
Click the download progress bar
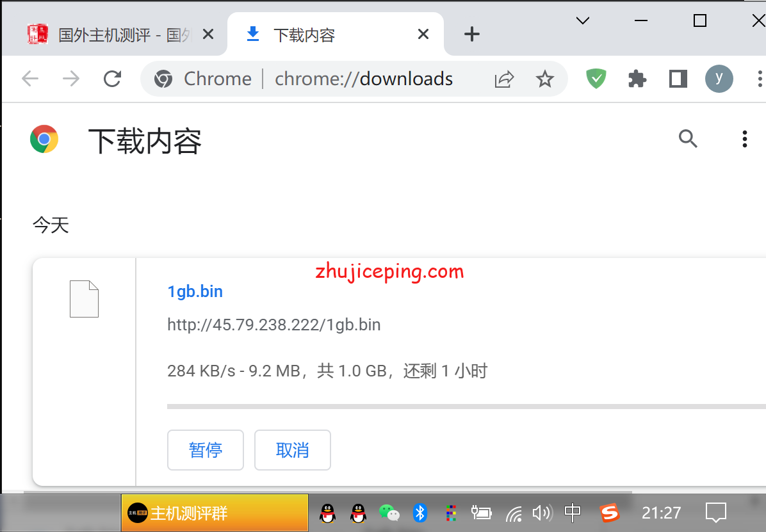[466, 407]
